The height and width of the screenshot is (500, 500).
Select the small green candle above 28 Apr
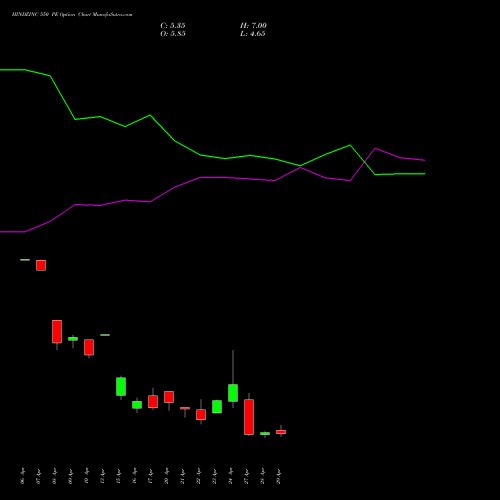click(x=265, y=434)
